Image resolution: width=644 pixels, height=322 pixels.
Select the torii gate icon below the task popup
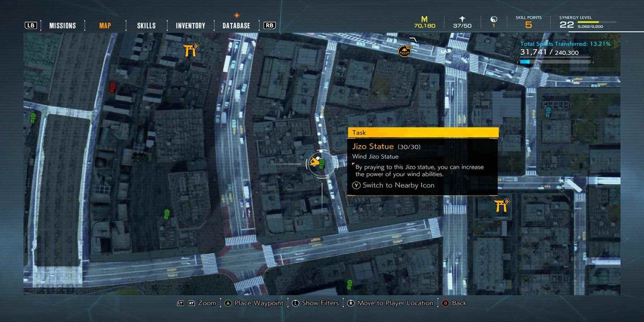coord(502,205)
